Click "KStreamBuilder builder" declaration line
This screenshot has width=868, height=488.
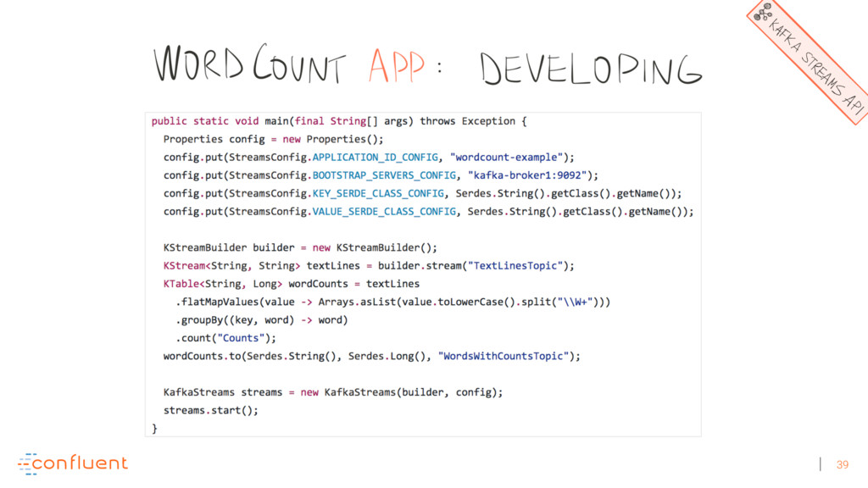pos(300,248)
